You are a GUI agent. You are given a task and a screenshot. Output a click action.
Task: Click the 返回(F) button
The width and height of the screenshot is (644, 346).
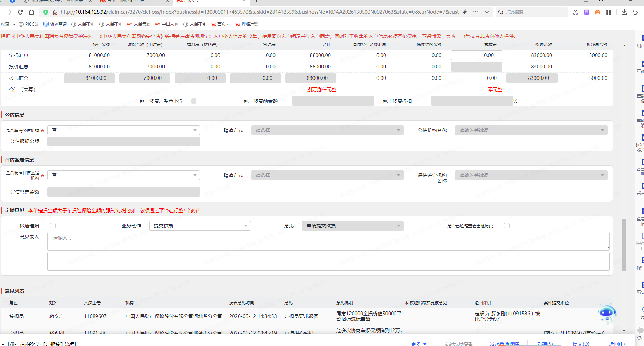(x=617, y=344)
